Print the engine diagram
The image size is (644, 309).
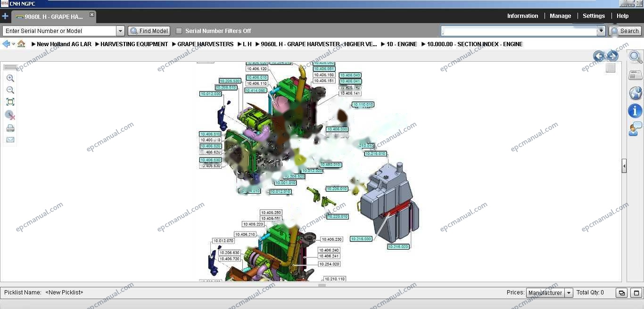10,128
